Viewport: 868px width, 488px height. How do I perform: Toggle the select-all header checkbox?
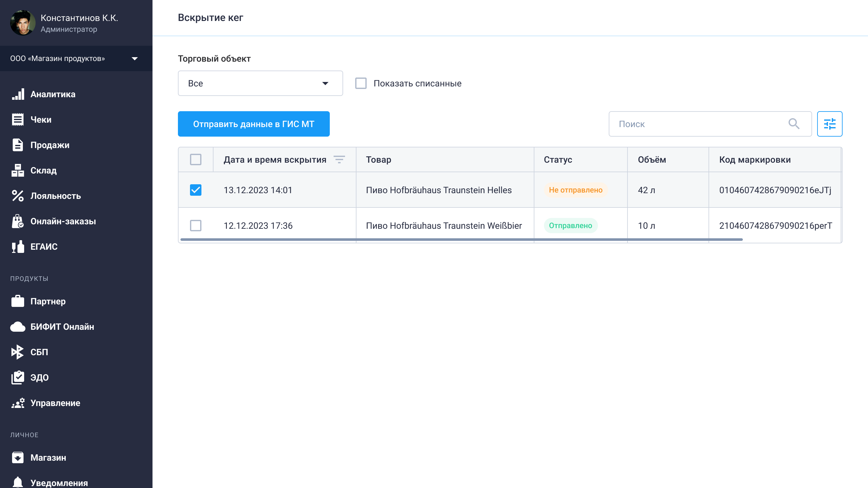pyautogui.click(x=195, y=159)
